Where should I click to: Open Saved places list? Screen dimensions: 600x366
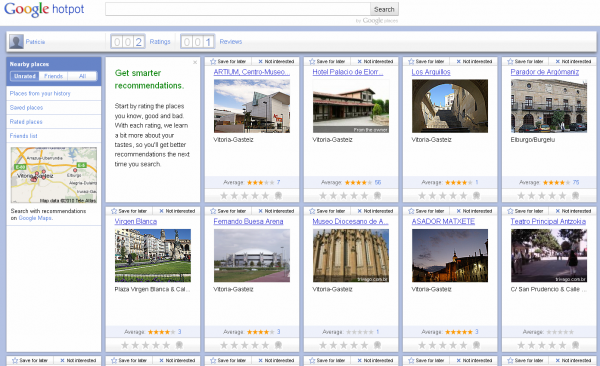pos(26,108)
